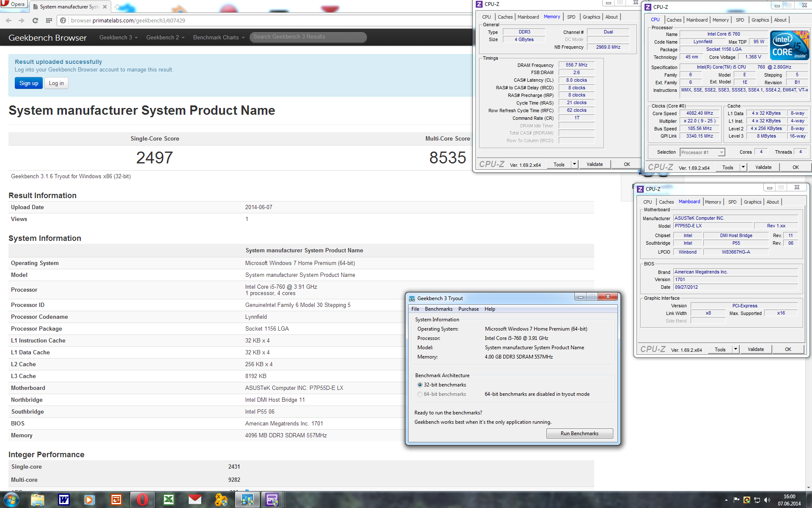
Task: Click Sign up button
Action: pos(29,83)
